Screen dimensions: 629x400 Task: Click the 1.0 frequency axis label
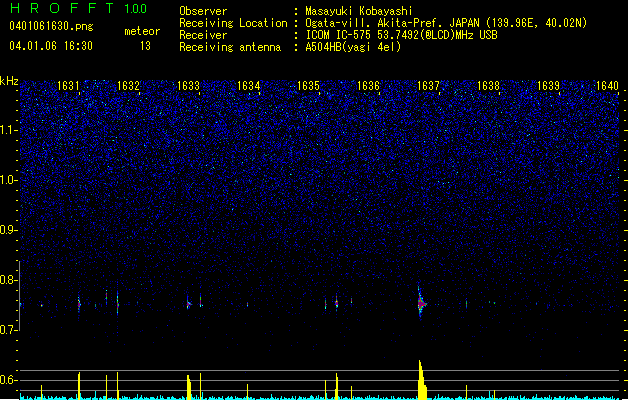(9, 180)
